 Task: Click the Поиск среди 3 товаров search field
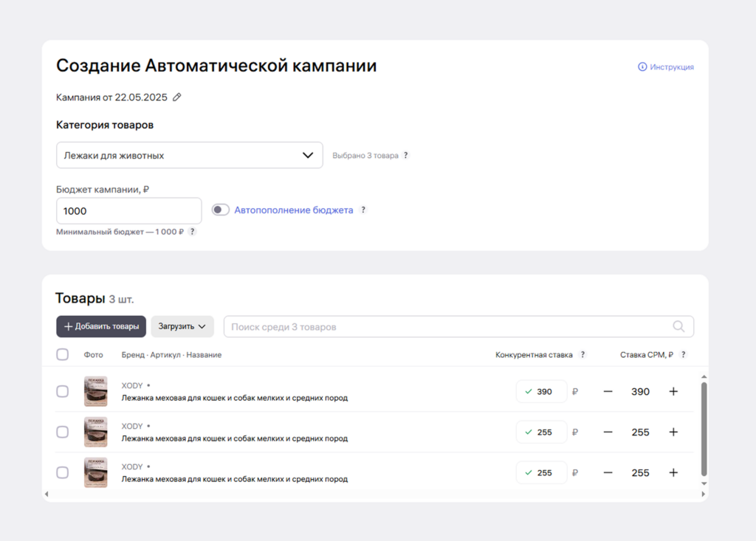[443, 326]
